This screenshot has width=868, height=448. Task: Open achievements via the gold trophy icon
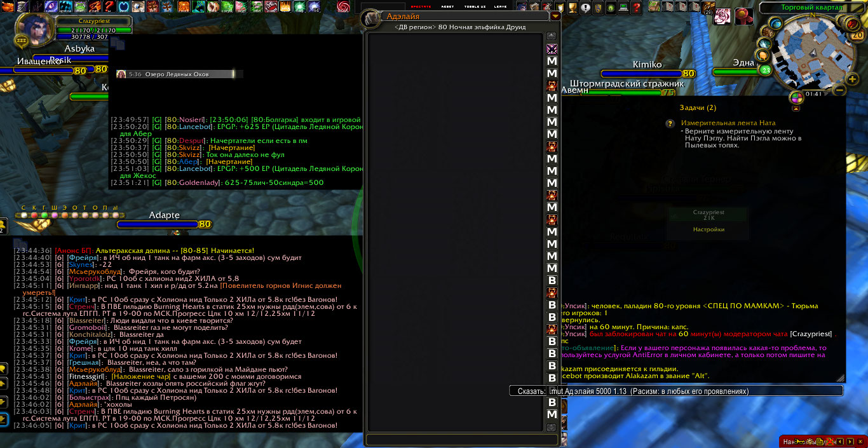pos(571,7)
